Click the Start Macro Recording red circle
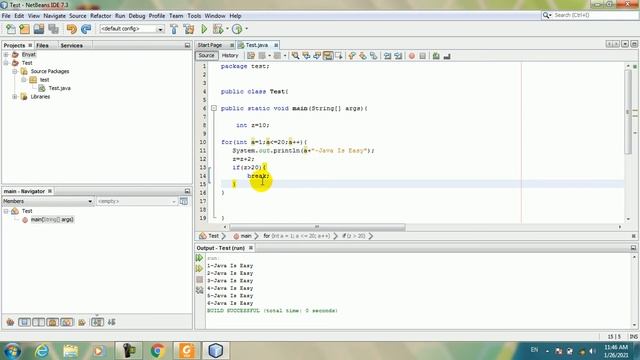 (412, 56)
